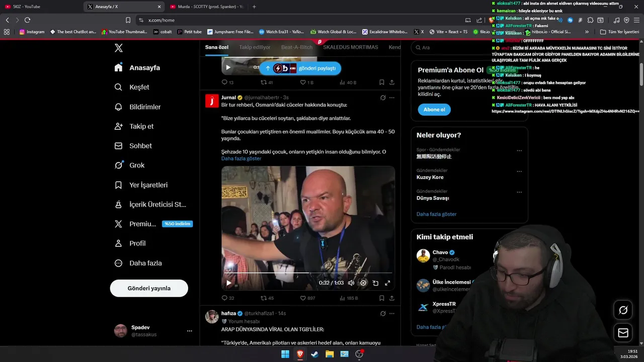Open floating Grok button
Viewport: 644px width, 362px height.
[x=623, y=310]
